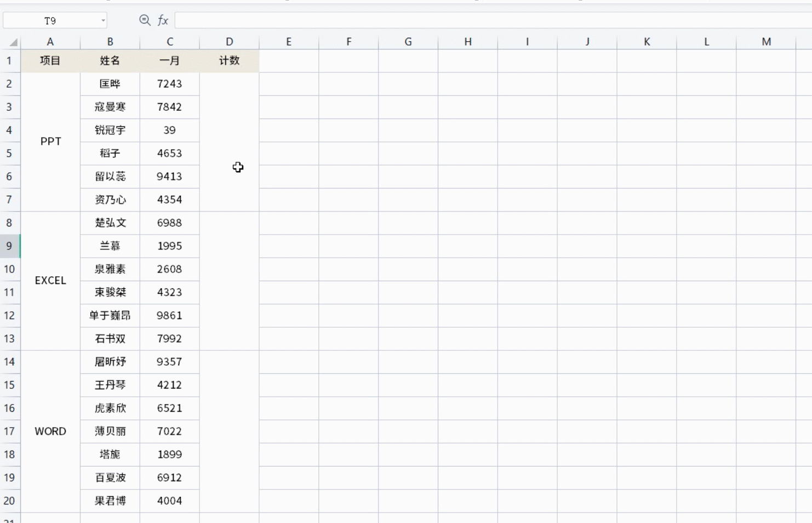Click the select-all corner triangle
Screen dimensions: 812x523
point(14,42)
